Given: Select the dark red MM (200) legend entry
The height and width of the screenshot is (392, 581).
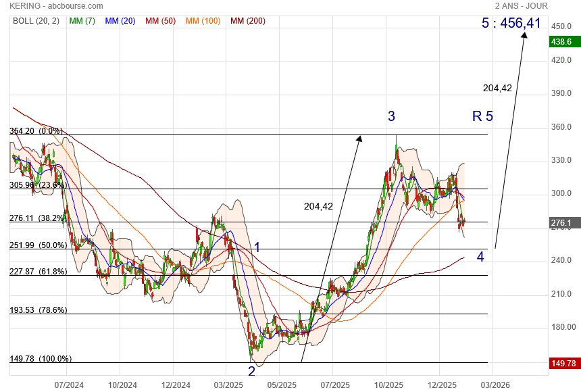Looking at the screenshot, I should pyautogui.click(x=248, y=21).
